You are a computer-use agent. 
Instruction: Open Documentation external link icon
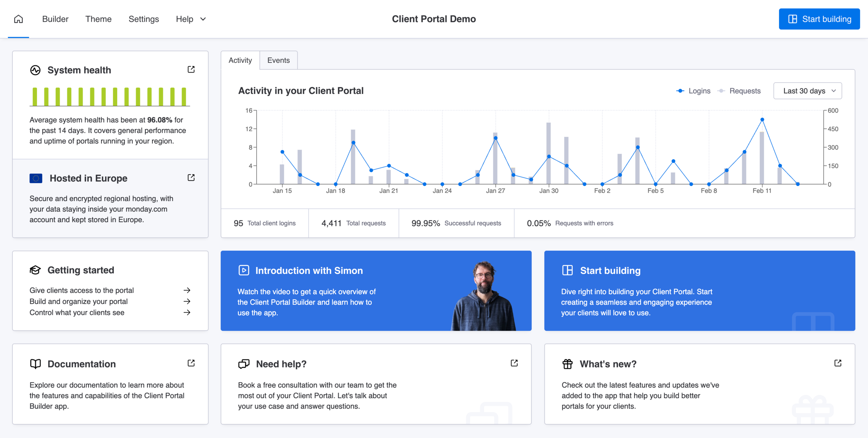[191, 363]
